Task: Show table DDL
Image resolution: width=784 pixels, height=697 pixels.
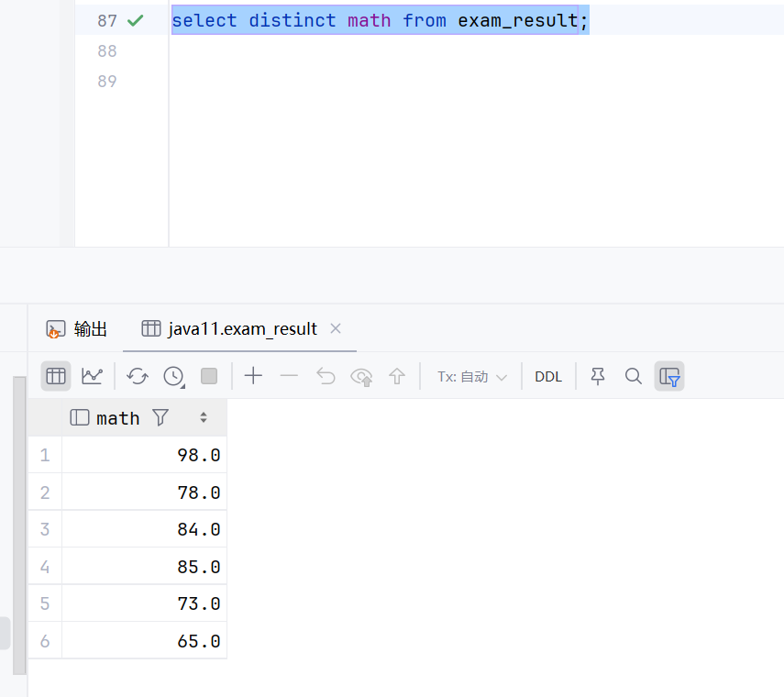Action: [x=548, y=377]
